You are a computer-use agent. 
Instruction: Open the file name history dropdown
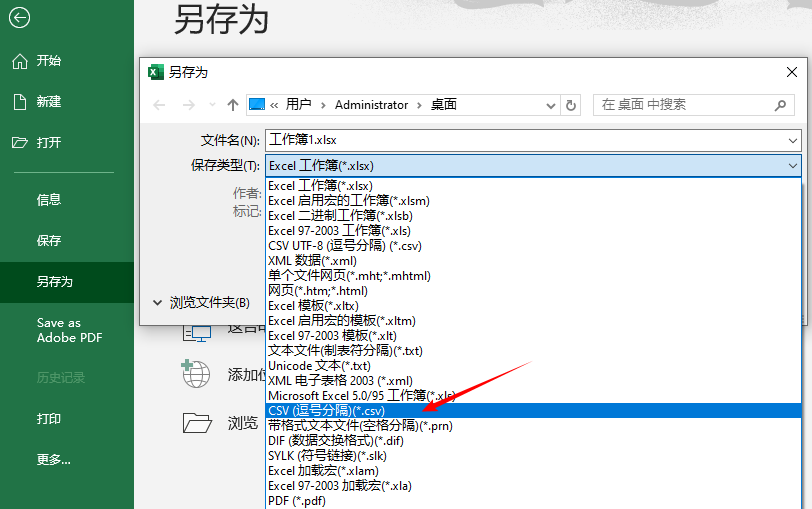(792, 140)
